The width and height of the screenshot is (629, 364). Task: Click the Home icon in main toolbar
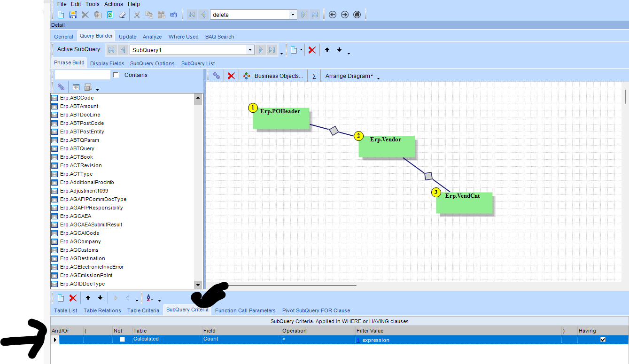[x=357, y=15]
